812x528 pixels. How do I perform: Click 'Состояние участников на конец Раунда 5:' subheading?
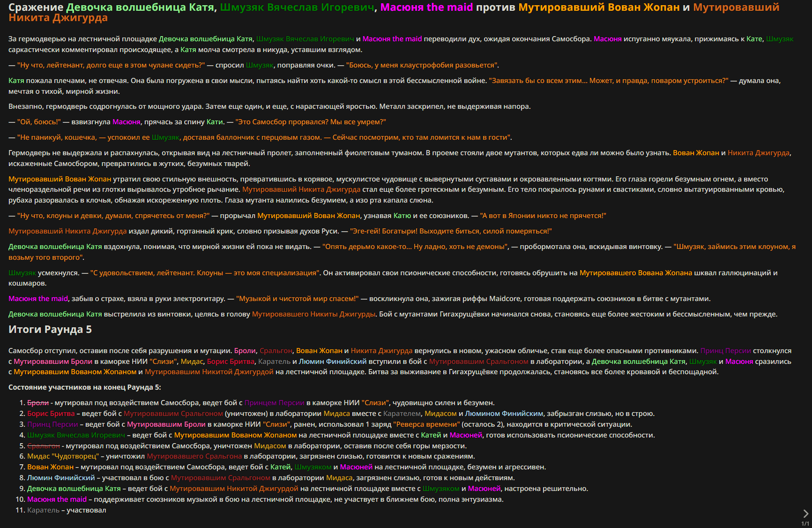coord(85,387)
